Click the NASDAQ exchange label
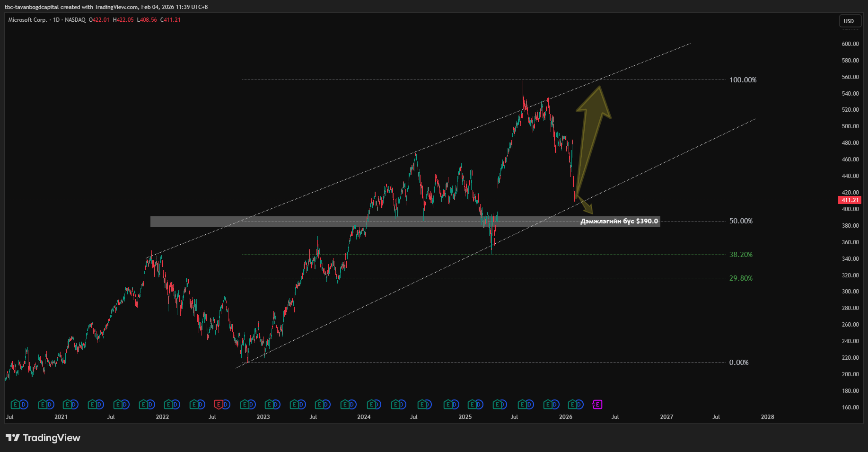 [x=75, y=20]
